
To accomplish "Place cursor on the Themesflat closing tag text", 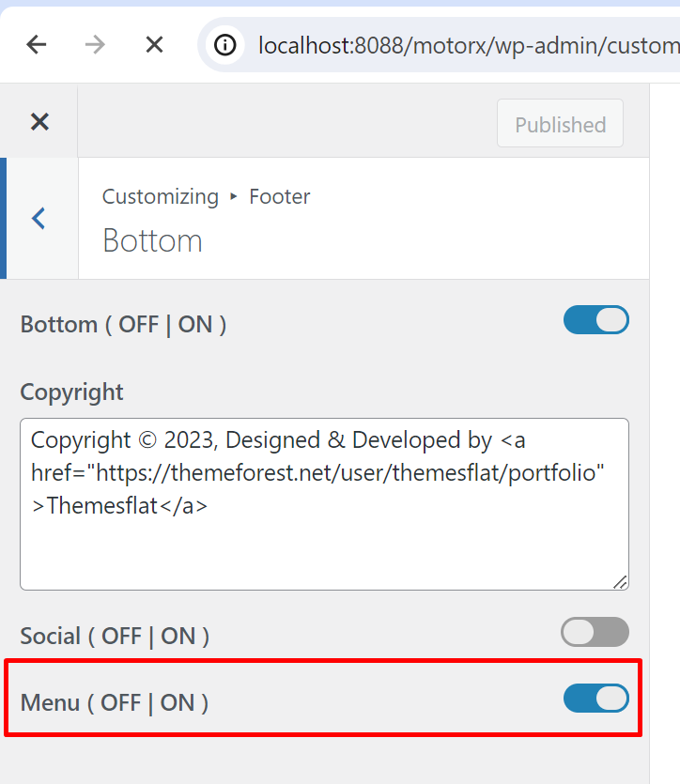I will coord(119,505).
